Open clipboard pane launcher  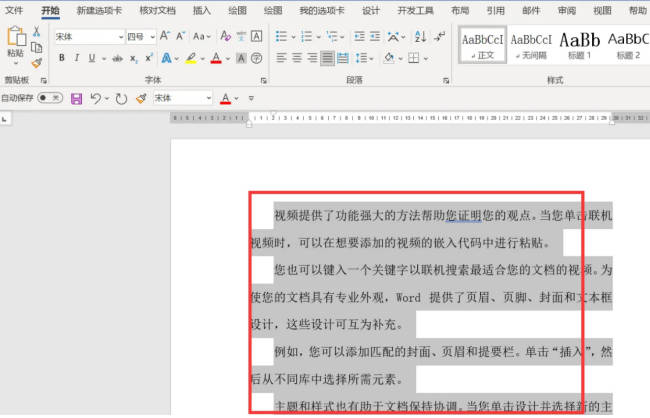click(x=44, y=80)
